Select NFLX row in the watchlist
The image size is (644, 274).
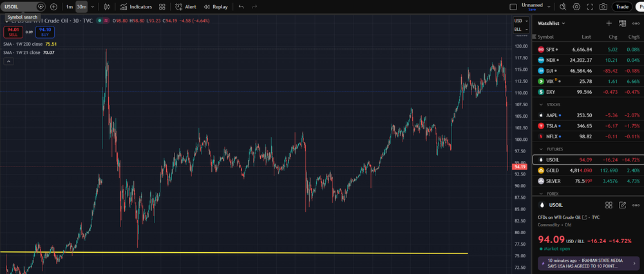tap(588, 136)
